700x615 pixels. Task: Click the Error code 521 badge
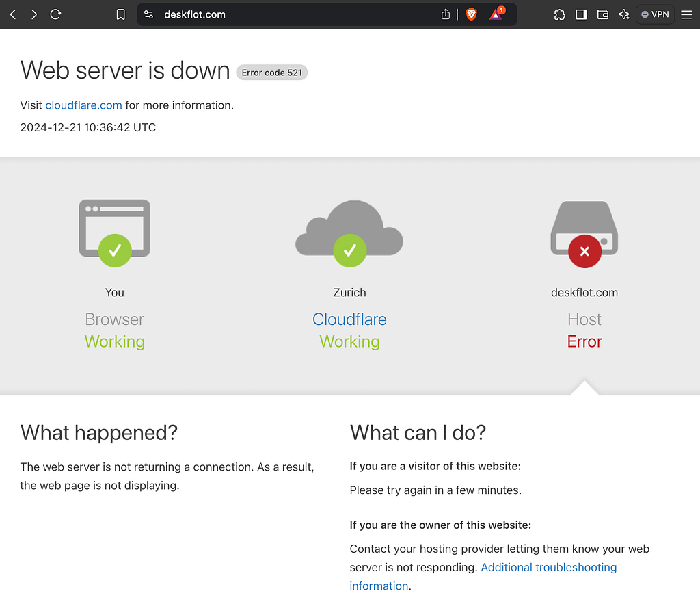coord(272,73)
